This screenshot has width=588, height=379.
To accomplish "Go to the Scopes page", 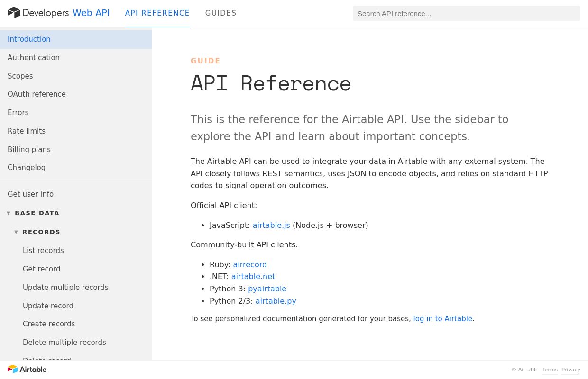I will click(76, 76).
